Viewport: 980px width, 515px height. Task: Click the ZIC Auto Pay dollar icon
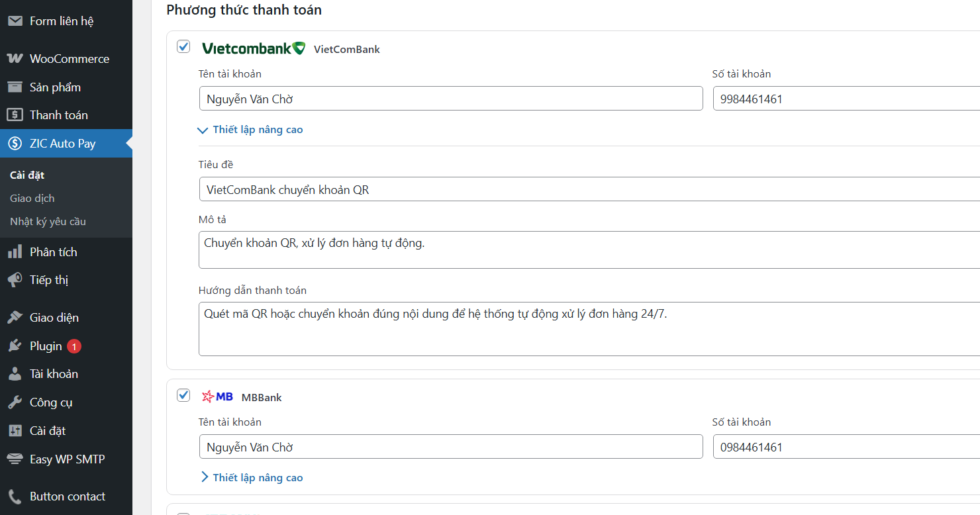(15, 144)
